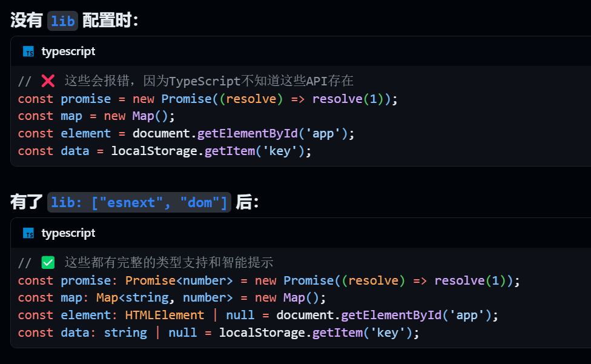Viewport: 591px width, 364px height.
Task: Click 'string | null' type on data line
Action: click(150, 333)
